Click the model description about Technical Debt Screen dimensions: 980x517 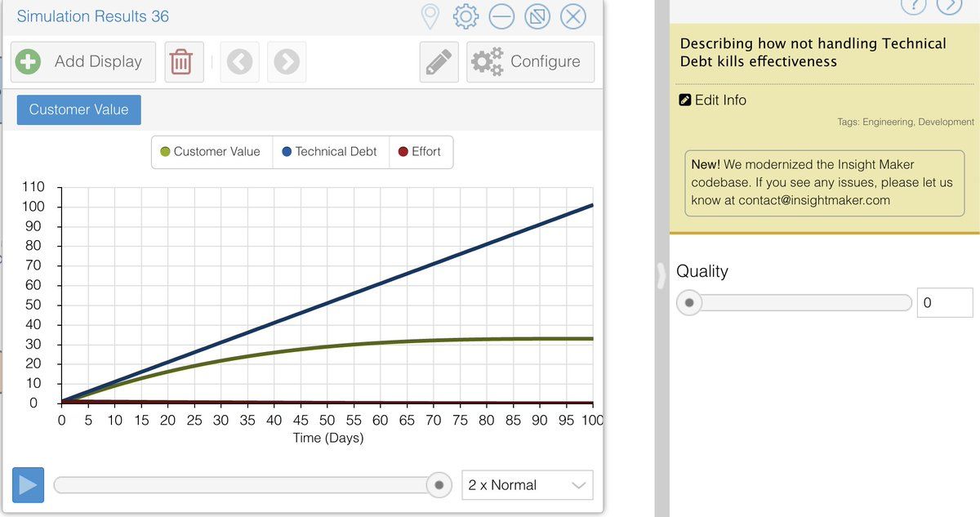pos(813,52)
